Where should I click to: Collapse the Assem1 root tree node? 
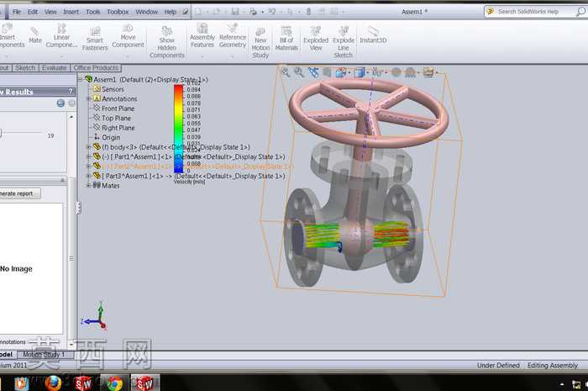point(80,80)
